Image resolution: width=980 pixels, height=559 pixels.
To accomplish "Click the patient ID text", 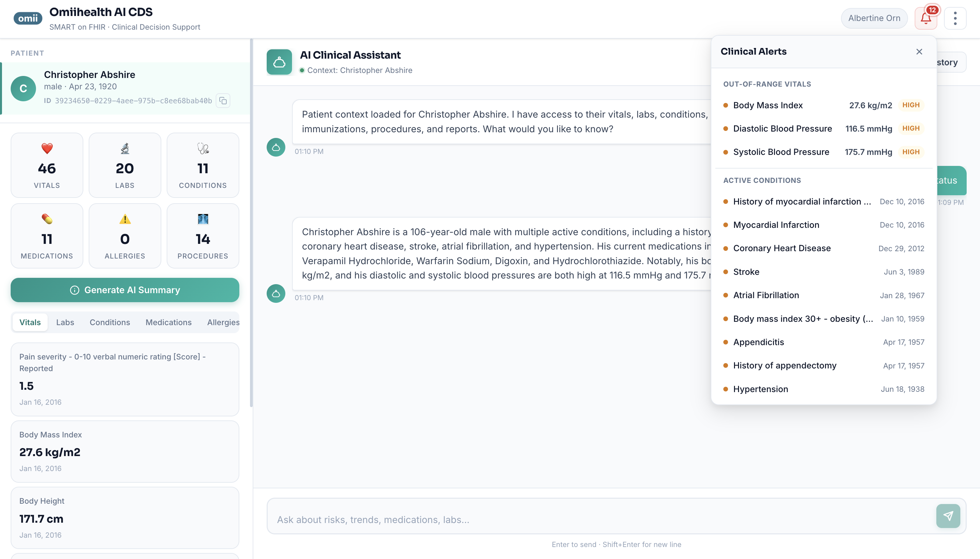I will click(133, 101).
